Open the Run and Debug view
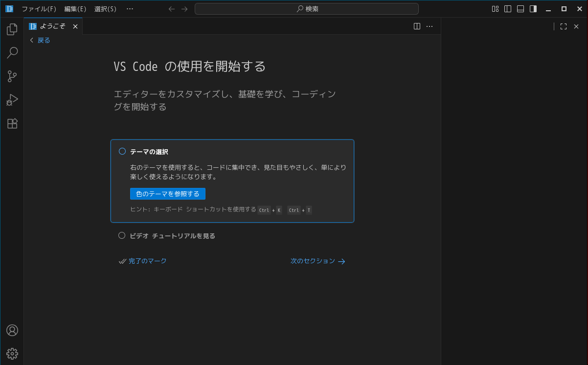The image size is (588, 365). [12, 100]
